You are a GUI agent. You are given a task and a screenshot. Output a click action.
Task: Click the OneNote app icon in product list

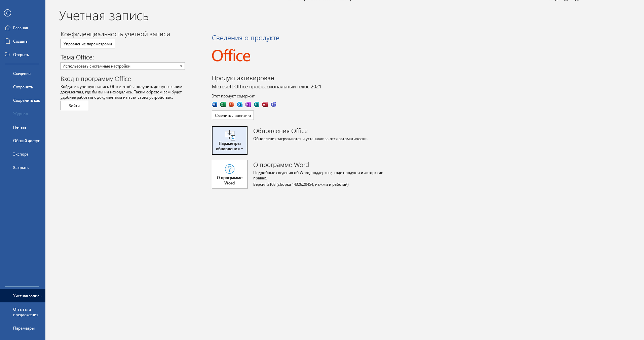click(248, 104)
